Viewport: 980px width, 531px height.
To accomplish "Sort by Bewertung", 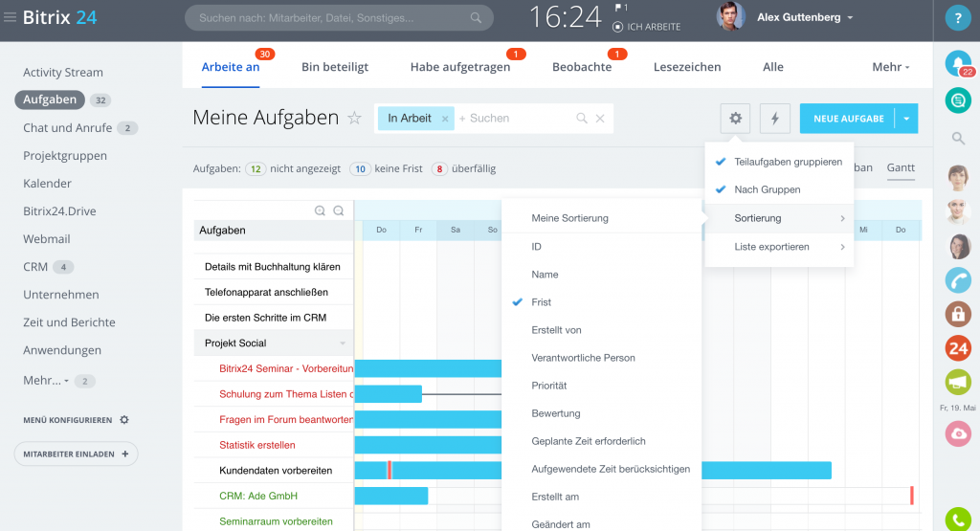I will [601, 413].
